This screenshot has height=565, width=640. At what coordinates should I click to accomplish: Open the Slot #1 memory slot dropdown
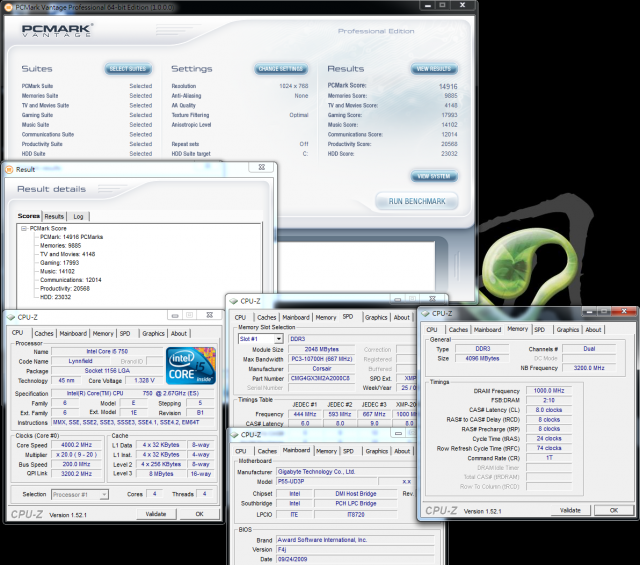point(279,339)
